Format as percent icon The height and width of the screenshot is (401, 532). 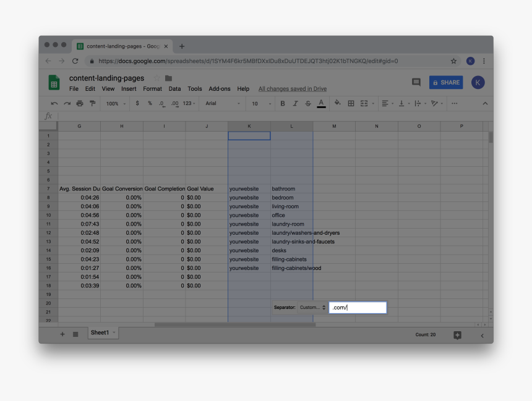pos(150,103)
